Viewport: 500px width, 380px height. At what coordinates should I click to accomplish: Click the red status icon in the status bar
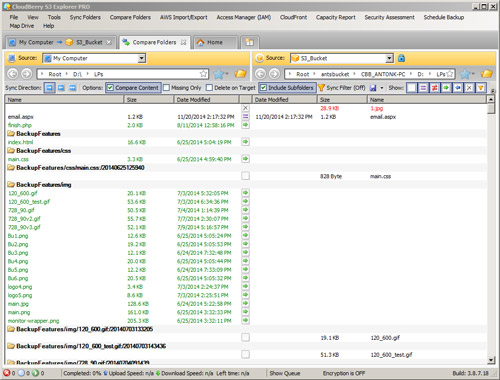(7, 373)
